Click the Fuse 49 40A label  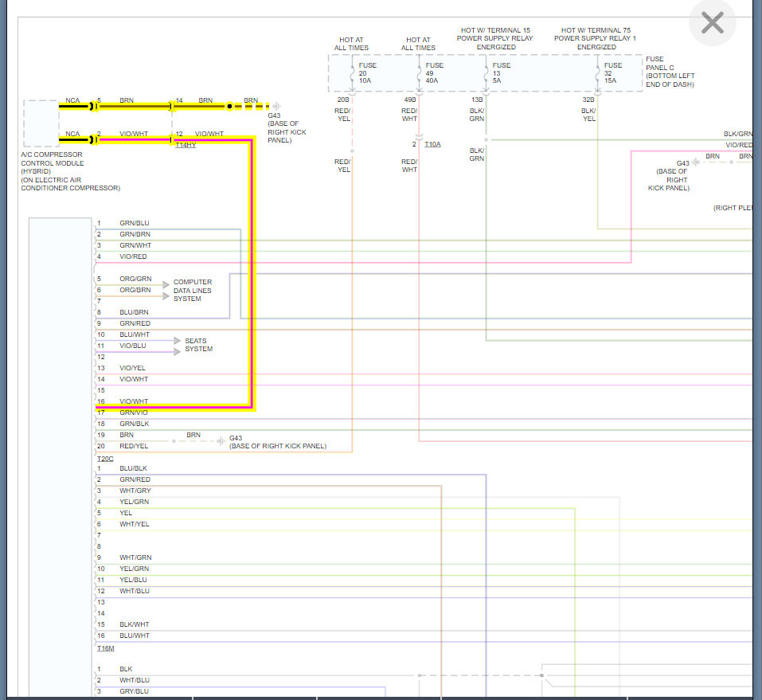(x=435, y=73)
